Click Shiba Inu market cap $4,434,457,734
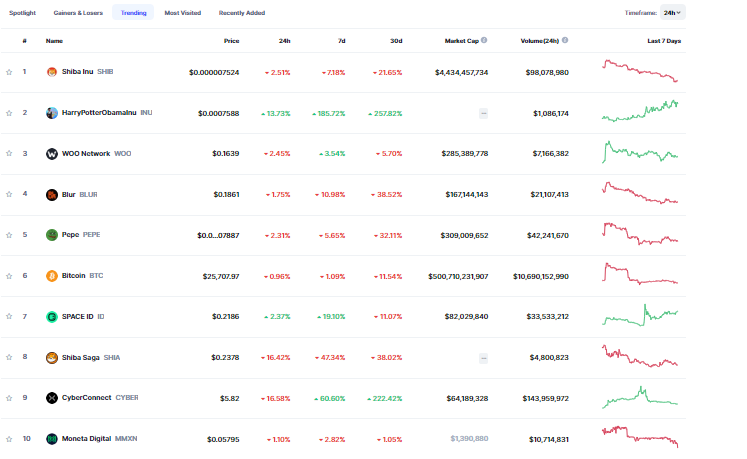 tap(462, 72)
